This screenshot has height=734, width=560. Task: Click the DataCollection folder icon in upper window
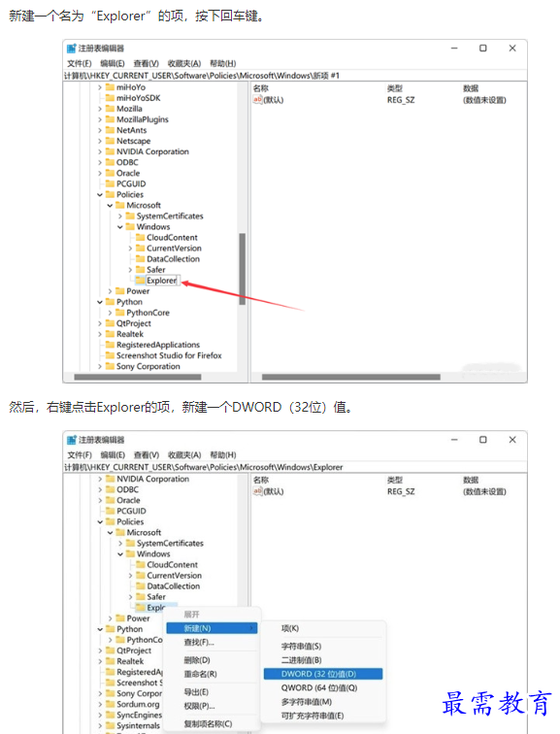pos(141,259)
